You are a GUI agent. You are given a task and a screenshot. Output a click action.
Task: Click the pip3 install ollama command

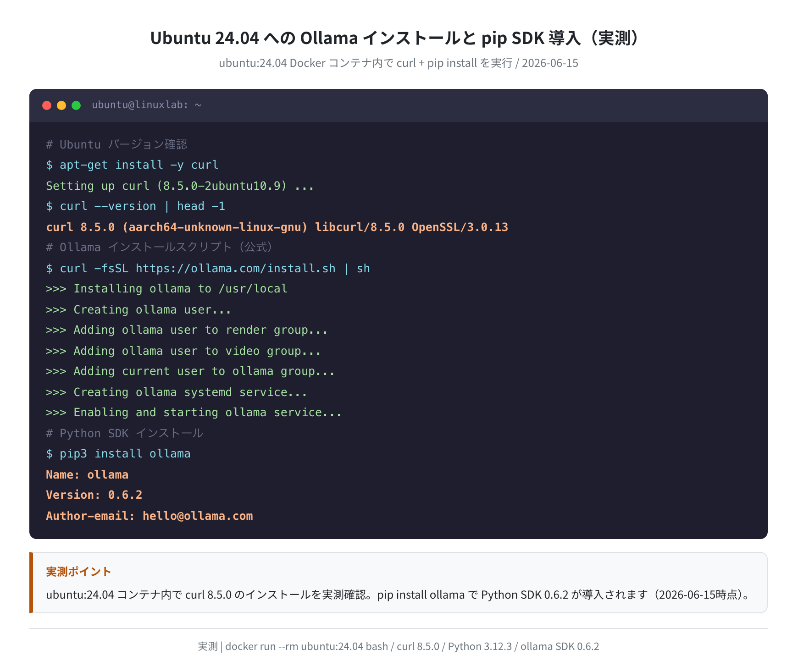(x=118, y=454)
